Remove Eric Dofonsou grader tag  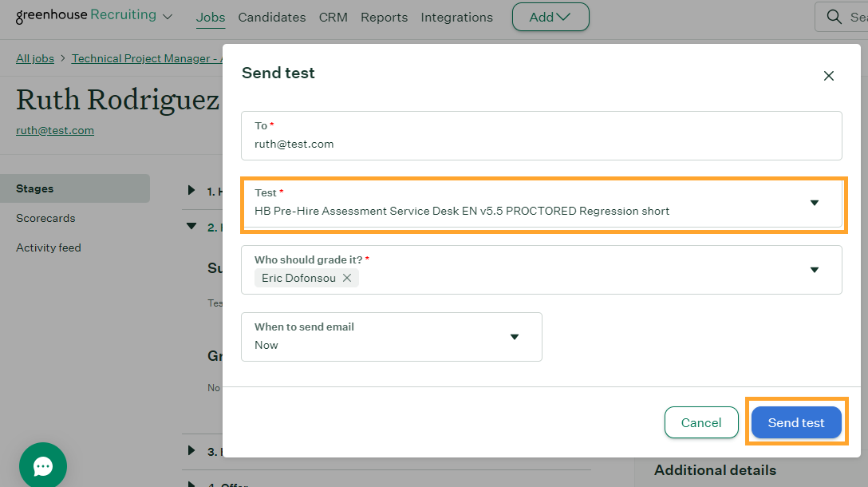click(347, 278)
